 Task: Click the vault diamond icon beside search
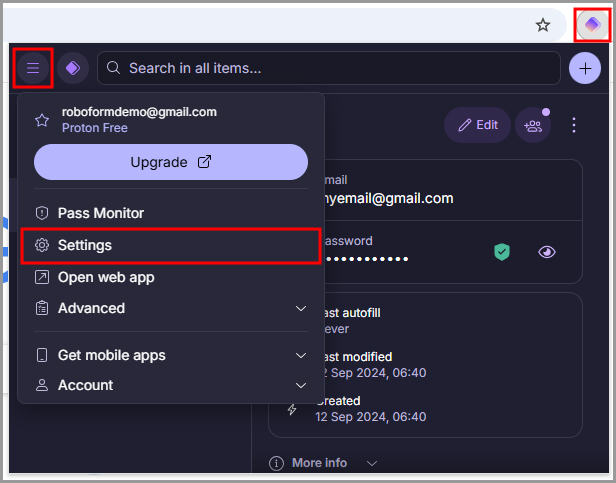click(73, 68)
